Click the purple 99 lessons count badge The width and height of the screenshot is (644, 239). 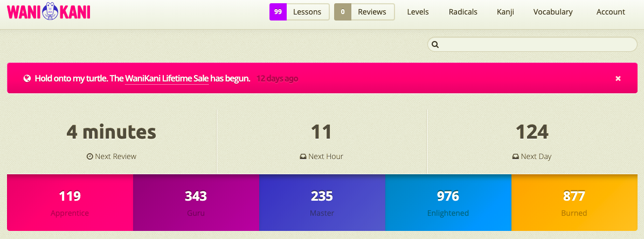coord(278,12)
